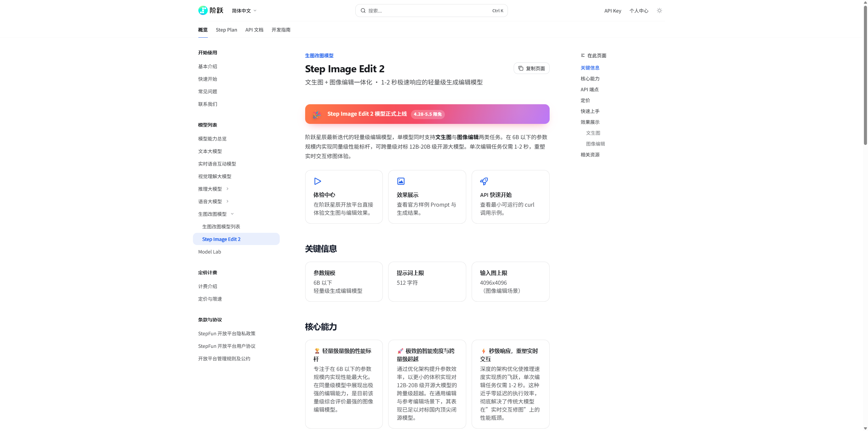Click the trophy icon on 轻量级量级的性能标杆 card
868x431 pixels.
317,351
